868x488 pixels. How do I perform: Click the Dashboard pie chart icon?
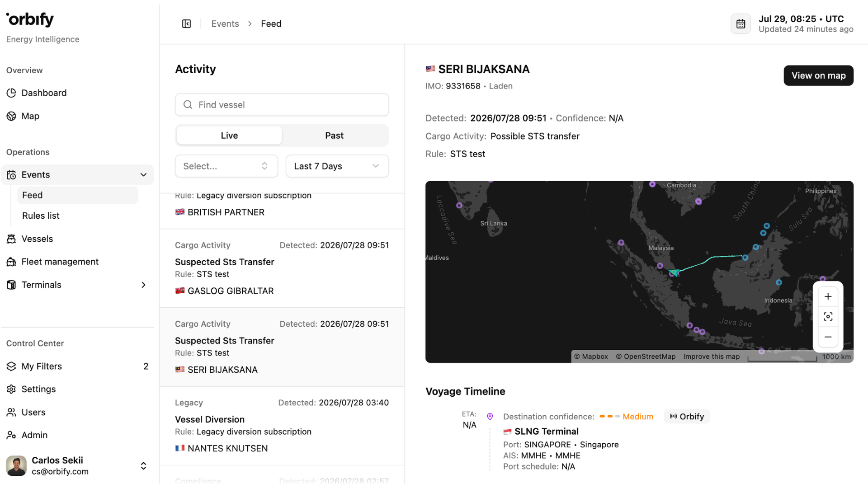click(11, 93)
